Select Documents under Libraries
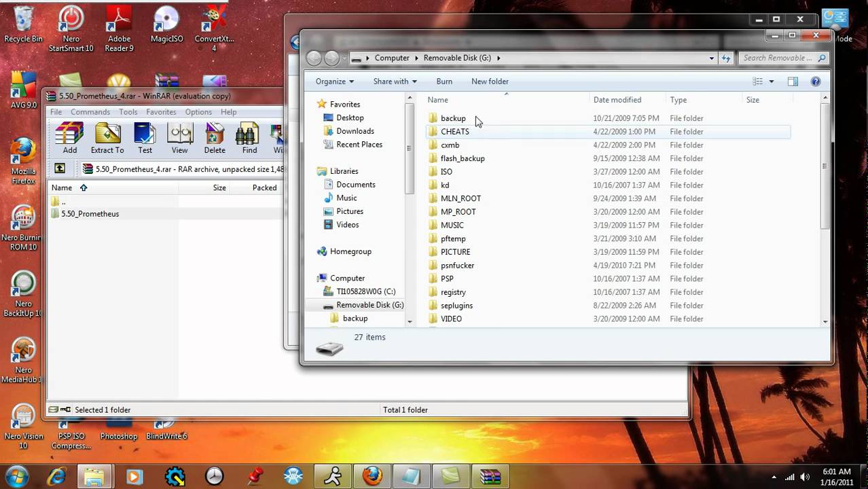This screenshot has height=489, width=868. (x=356, y=185)
